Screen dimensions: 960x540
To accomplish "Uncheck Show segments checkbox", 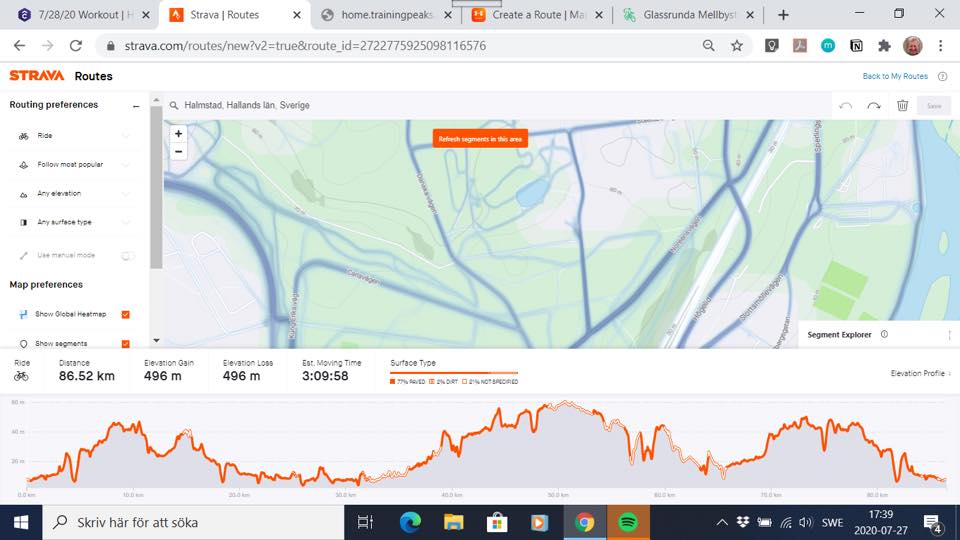I will 126,343.
